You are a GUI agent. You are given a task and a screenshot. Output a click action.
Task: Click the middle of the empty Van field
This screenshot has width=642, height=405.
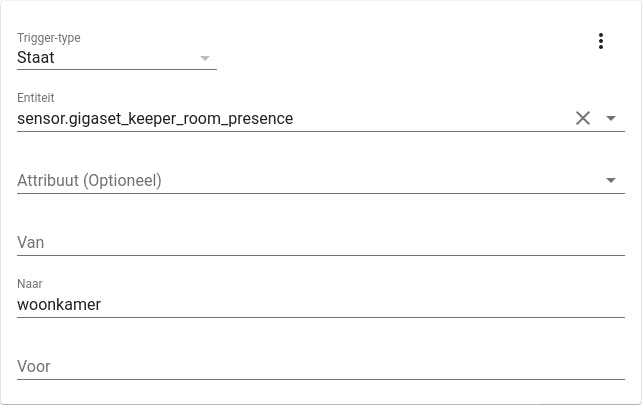(320, 243)
